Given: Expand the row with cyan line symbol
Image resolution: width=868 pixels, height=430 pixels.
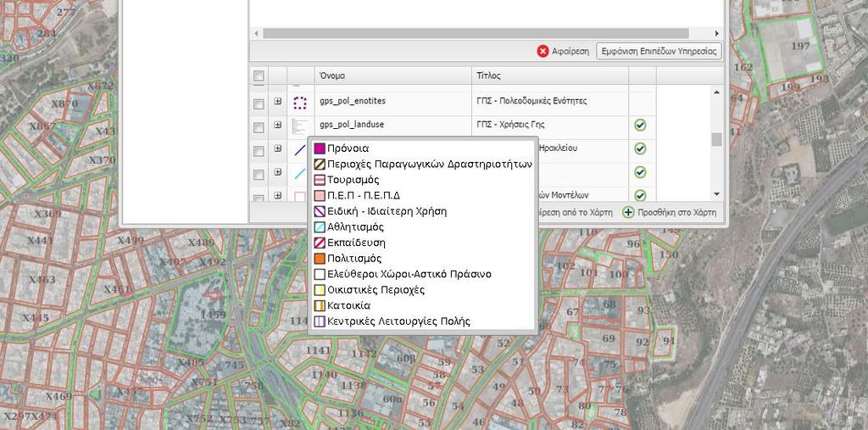Looking at the screenshot, I should click(278, 172).
